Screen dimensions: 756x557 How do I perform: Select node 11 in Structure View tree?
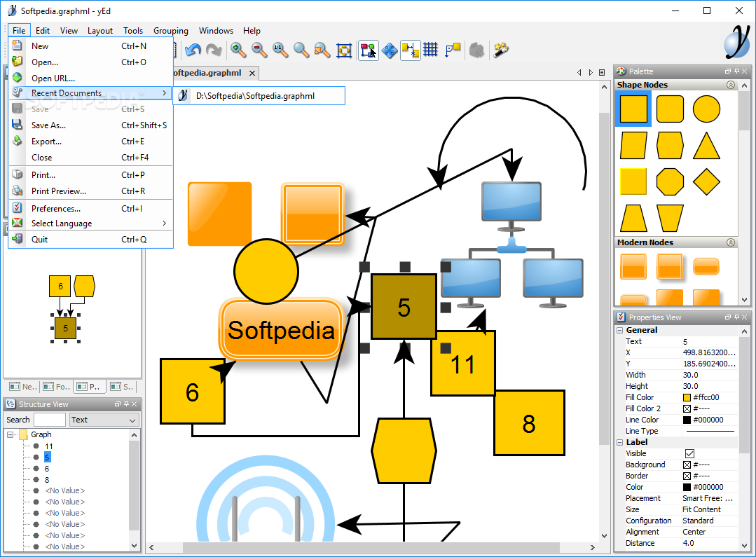(x=49, y=446)
